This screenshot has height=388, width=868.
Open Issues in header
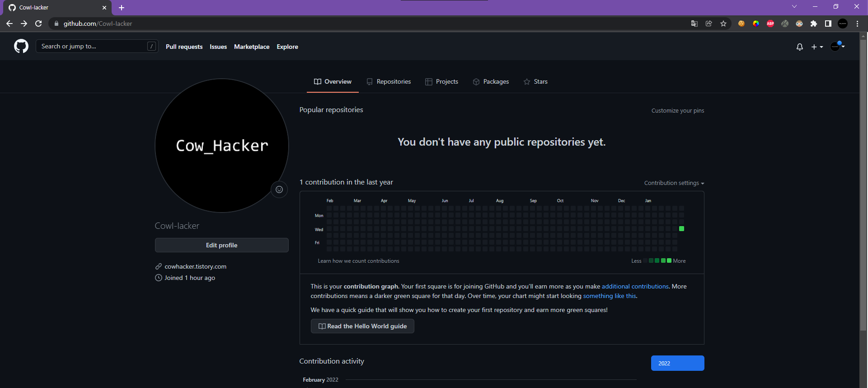[218, 47]
